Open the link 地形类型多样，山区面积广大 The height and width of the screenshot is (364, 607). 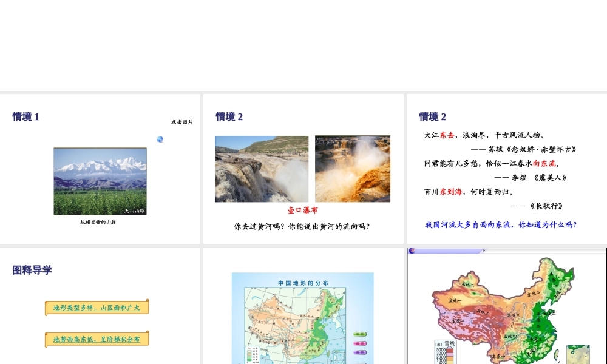97,308
